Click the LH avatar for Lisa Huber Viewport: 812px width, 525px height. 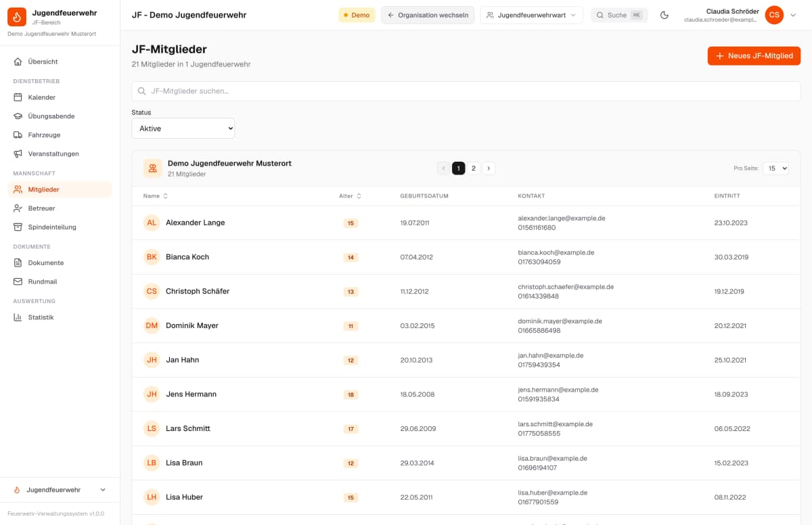(x=152, y=497)
